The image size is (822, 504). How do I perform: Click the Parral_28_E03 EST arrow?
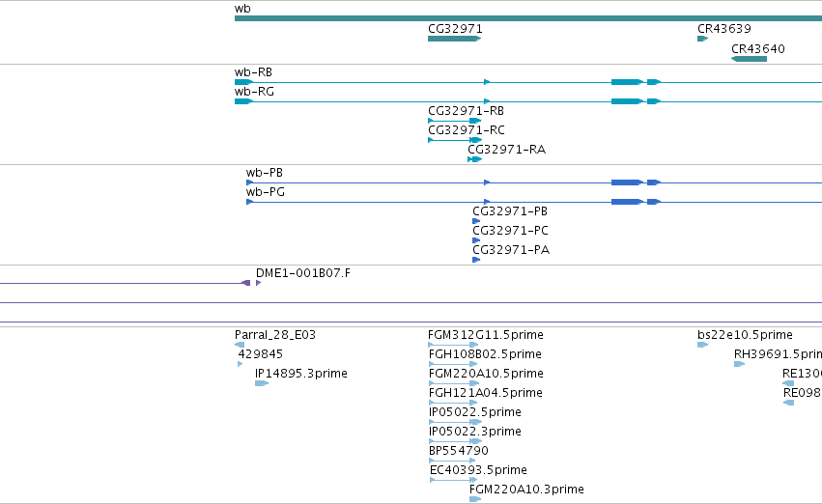coord(240,345)
